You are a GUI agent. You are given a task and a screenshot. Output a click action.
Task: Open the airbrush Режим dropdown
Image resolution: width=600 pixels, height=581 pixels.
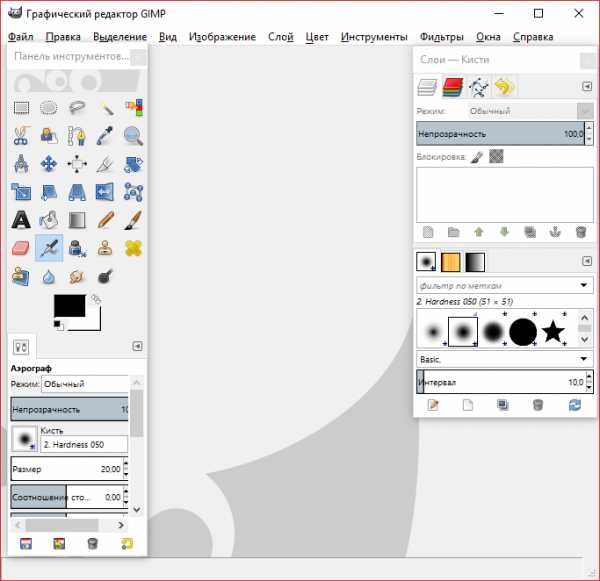[x=85, y=384]
